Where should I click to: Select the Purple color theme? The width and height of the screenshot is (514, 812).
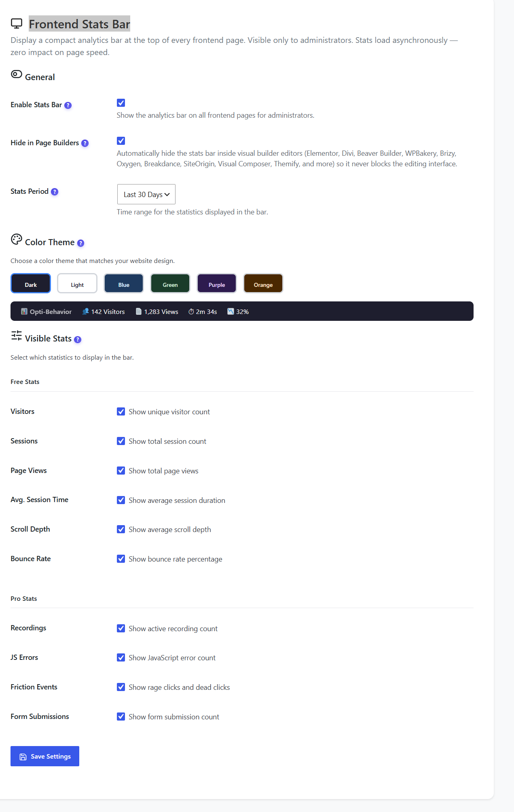pos(217,283)
